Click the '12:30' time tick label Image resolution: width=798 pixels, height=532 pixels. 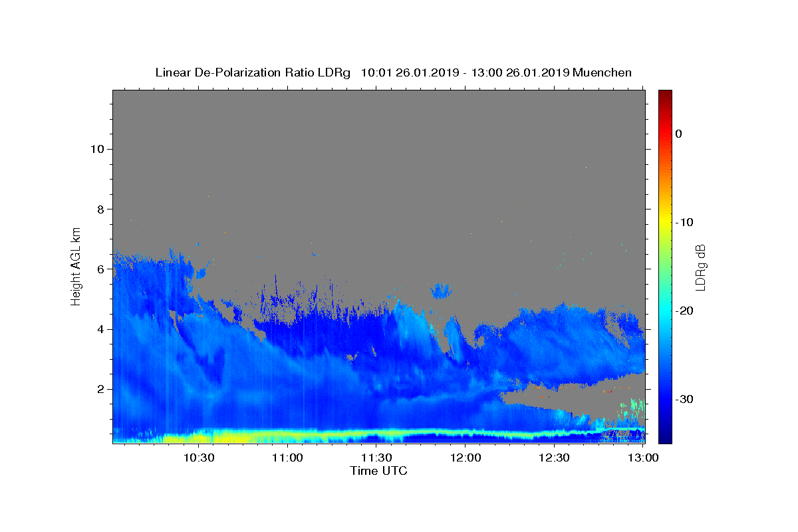(x=554, y=458)
